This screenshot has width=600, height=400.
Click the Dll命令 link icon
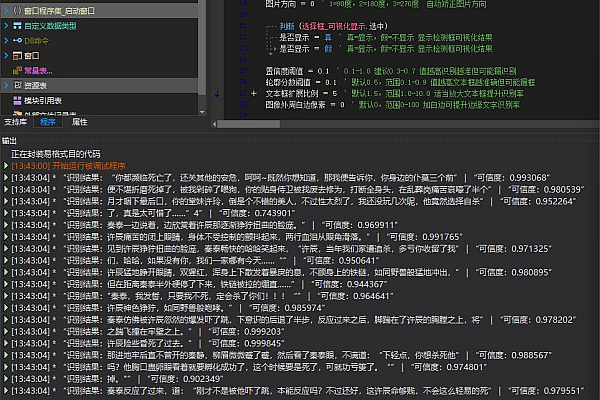point(17,40)
